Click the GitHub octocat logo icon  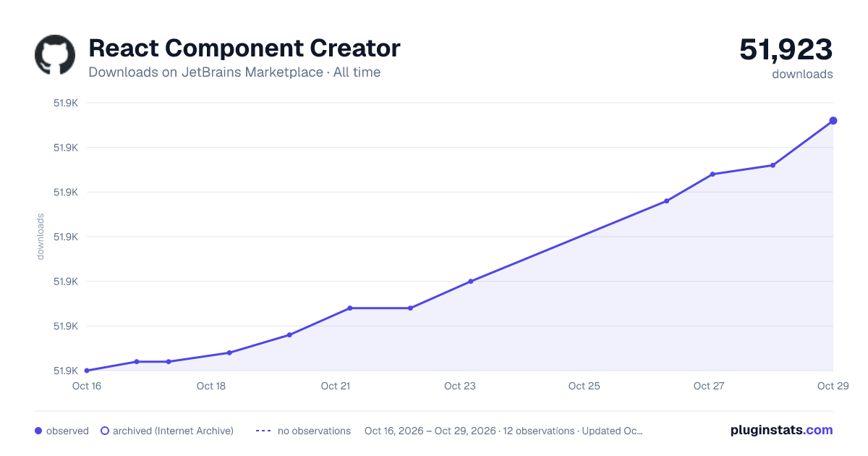tap(55, 55)
